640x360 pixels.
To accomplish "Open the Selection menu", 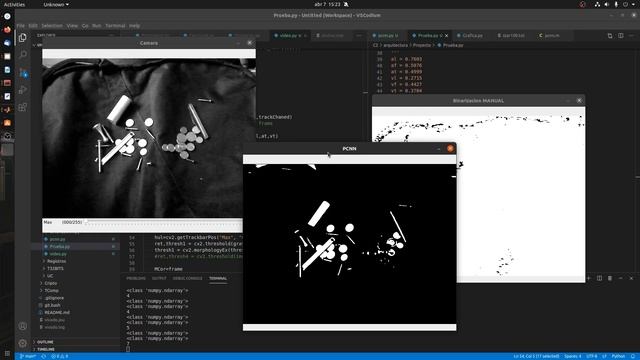I will coord(52,25).
